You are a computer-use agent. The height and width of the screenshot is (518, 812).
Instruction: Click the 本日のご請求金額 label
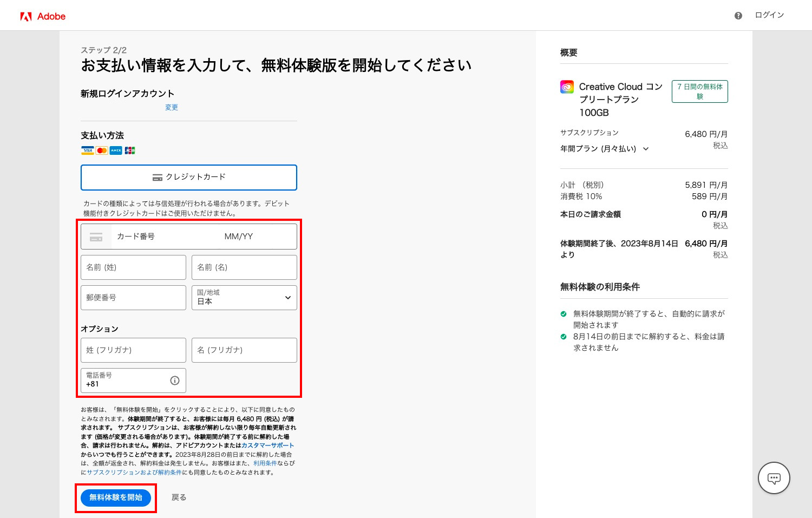pos(591,214)
